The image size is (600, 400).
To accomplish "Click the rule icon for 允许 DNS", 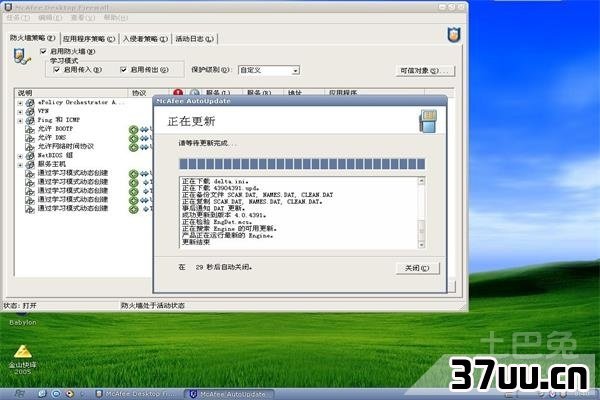I will point(30,138).
